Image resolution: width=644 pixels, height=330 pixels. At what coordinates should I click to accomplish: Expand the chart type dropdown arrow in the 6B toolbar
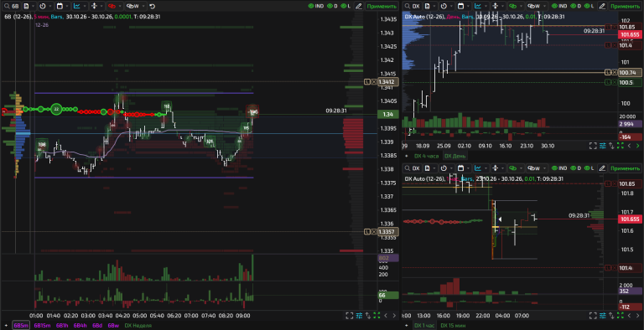click(84, 6)
